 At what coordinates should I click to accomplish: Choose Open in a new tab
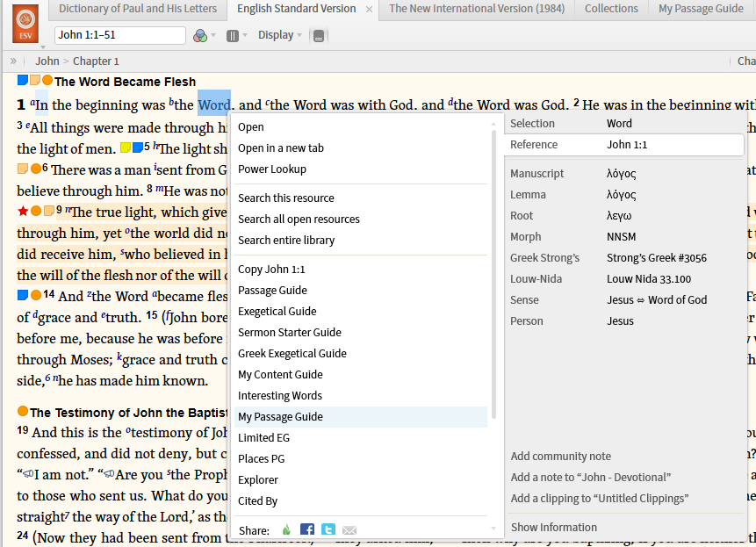click(361, 148)
